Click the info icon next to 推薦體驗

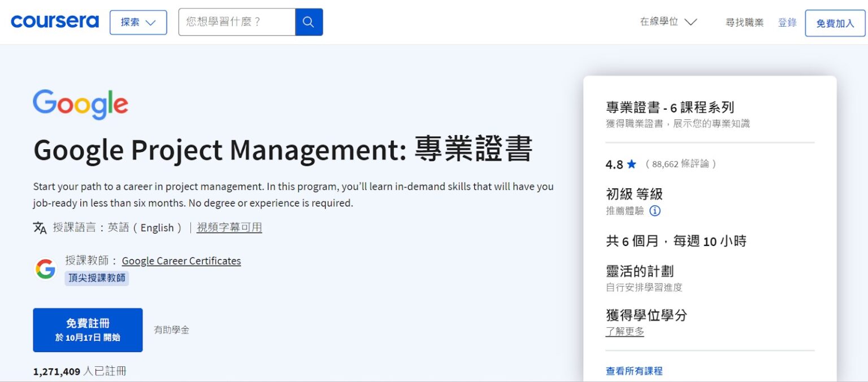pos(656,211)
